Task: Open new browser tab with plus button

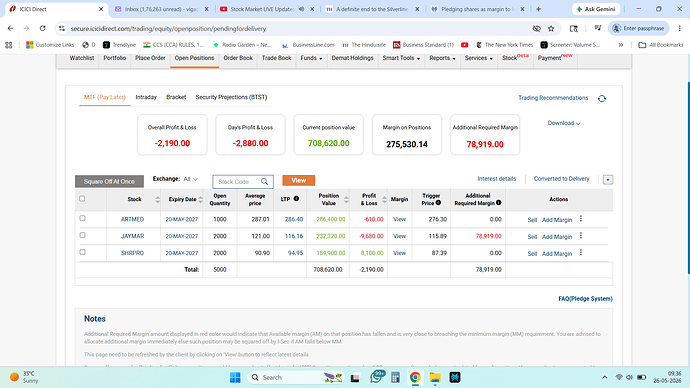Action: click(x=539, y=9)
